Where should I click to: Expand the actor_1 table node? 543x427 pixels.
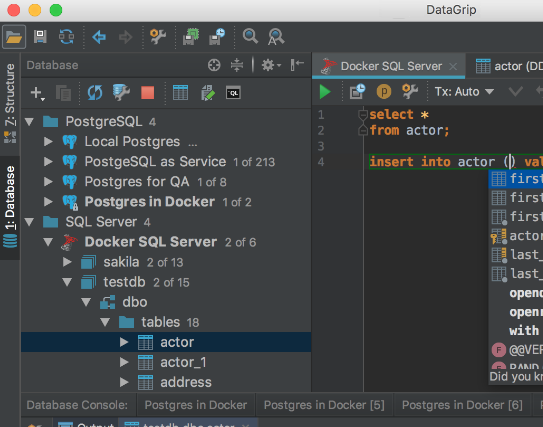tap(124, 362)
